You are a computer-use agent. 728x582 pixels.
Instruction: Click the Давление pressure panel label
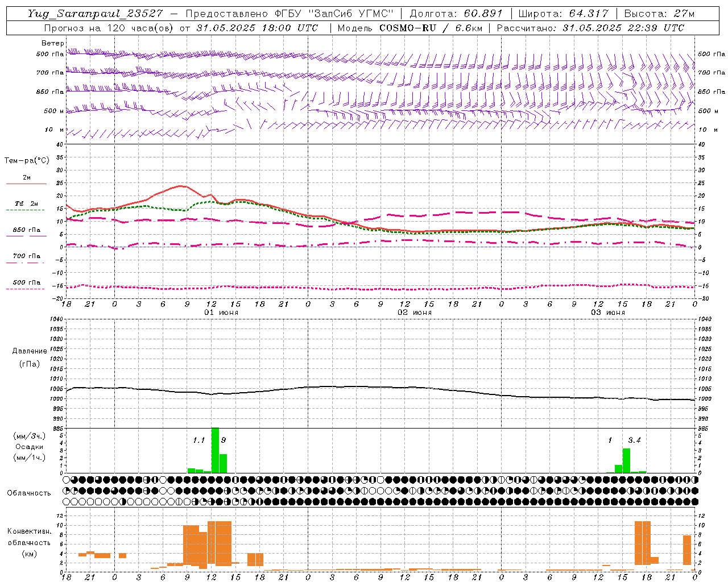30,351
